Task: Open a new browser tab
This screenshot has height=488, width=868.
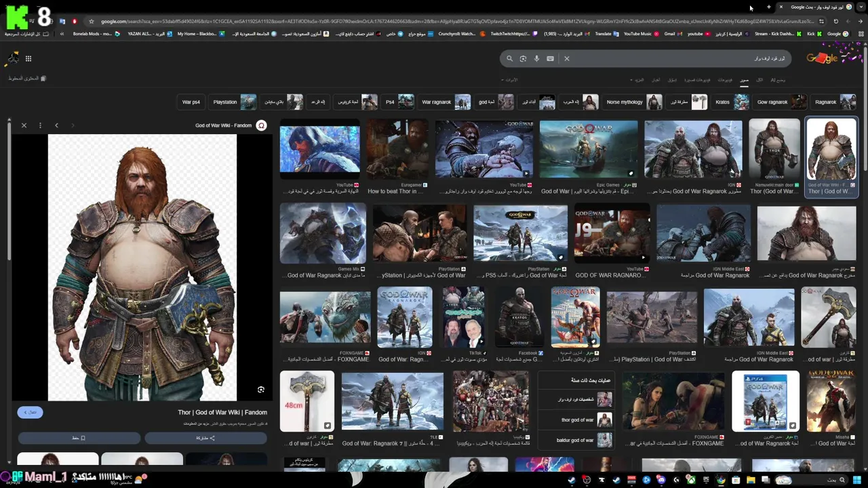Action: click(x=768, y=7)
